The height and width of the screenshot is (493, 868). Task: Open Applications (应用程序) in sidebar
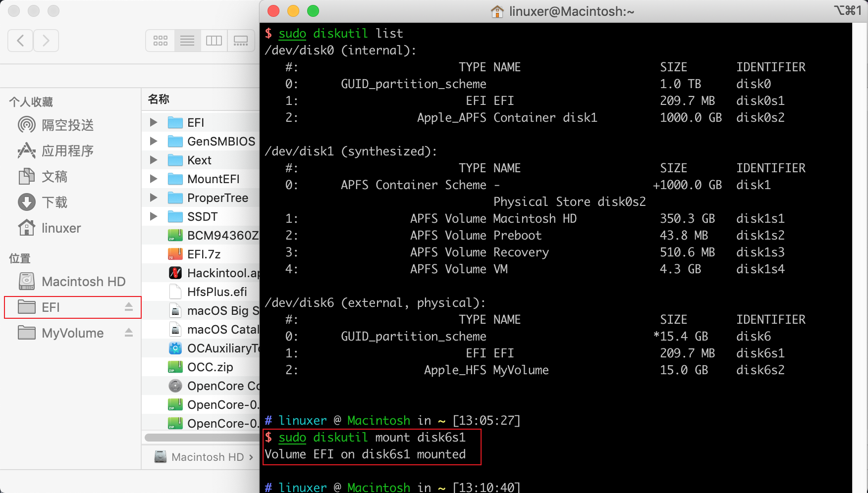pos(67,151)
